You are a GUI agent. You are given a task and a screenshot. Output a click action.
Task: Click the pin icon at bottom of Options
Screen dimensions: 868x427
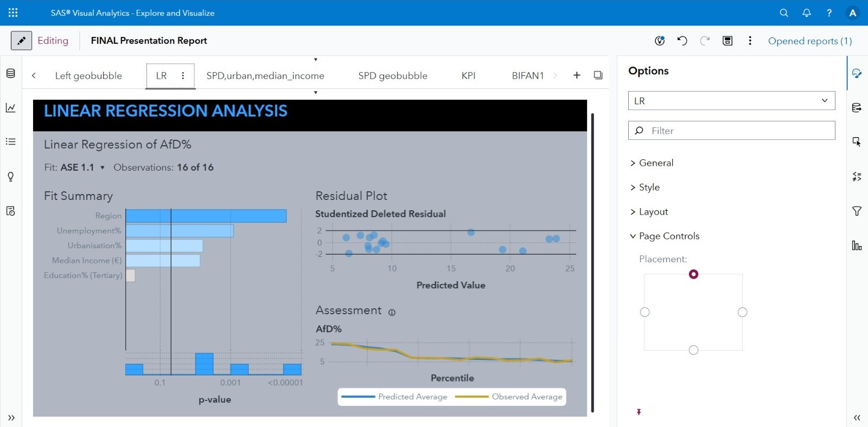click(639, 412)
